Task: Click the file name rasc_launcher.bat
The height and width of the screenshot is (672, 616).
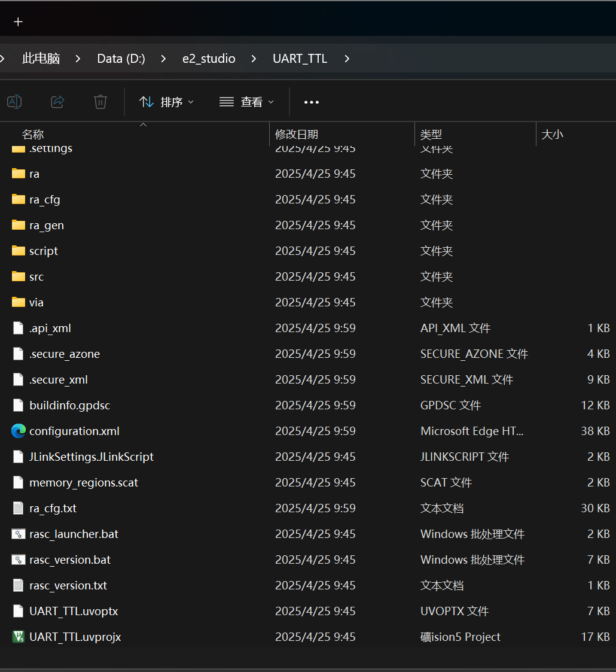Action: [74, 534]
